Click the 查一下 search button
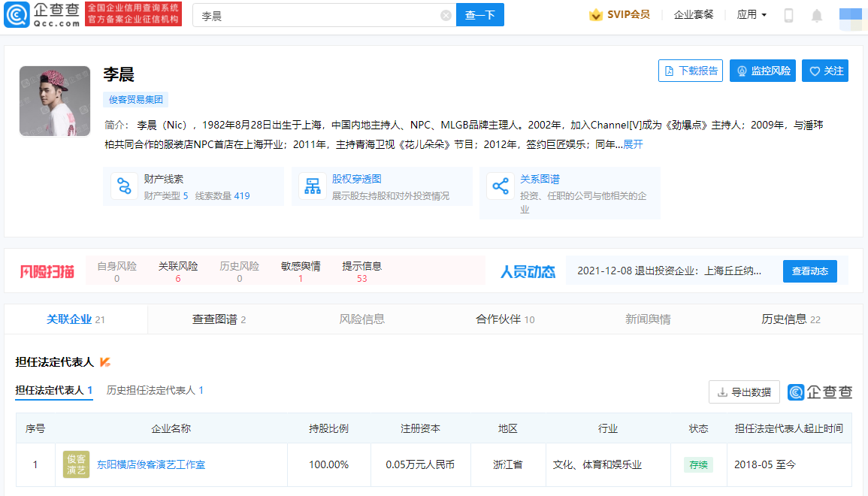 (480, 15)
